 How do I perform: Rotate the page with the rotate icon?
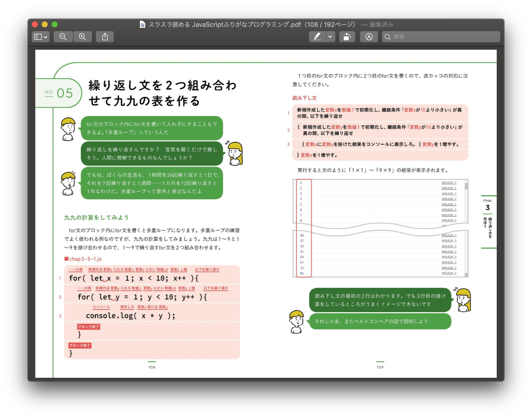(347, 37)
